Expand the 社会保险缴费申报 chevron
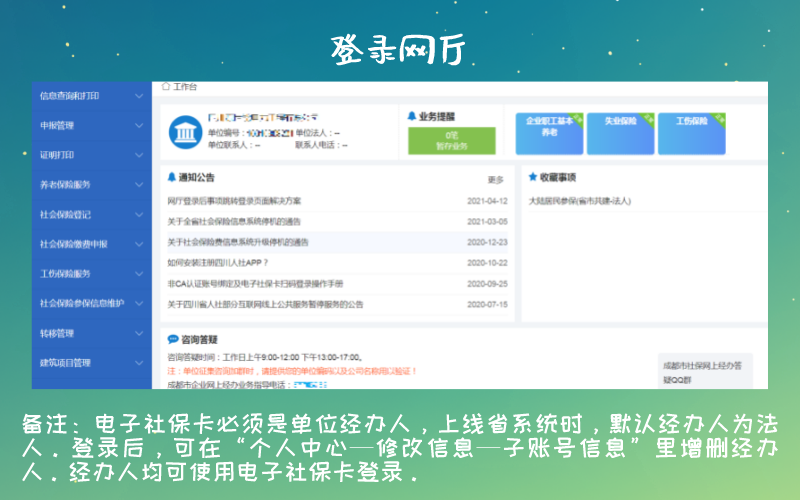The height and width of the screenshot is (500, 800). (x=139, y=244)
